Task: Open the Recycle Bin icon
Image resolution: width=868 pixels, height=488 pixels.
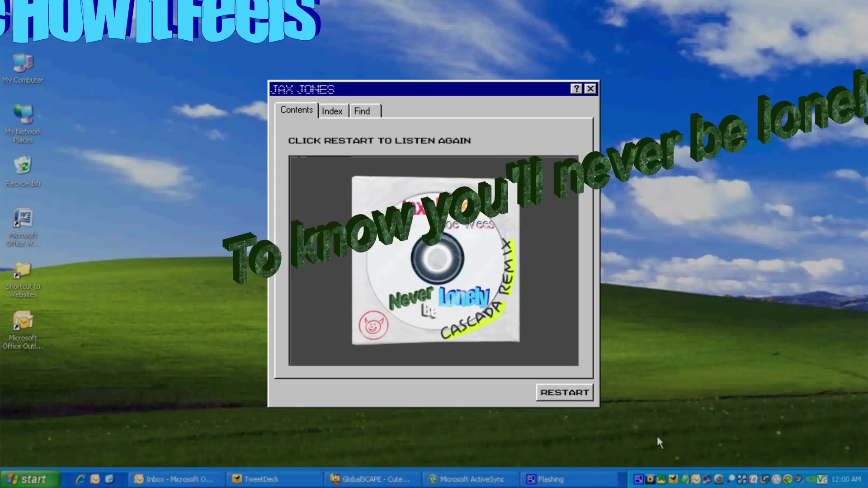Action: point(23,171)
